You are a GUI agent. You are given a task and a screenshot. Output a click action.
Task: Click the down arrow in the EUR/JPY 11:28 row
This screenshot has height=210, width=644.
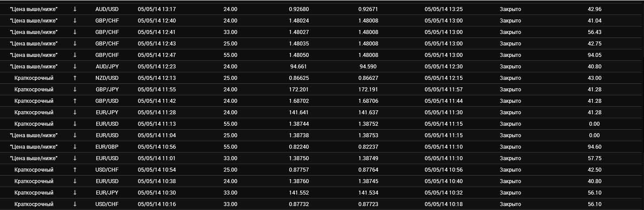point(75,112)
